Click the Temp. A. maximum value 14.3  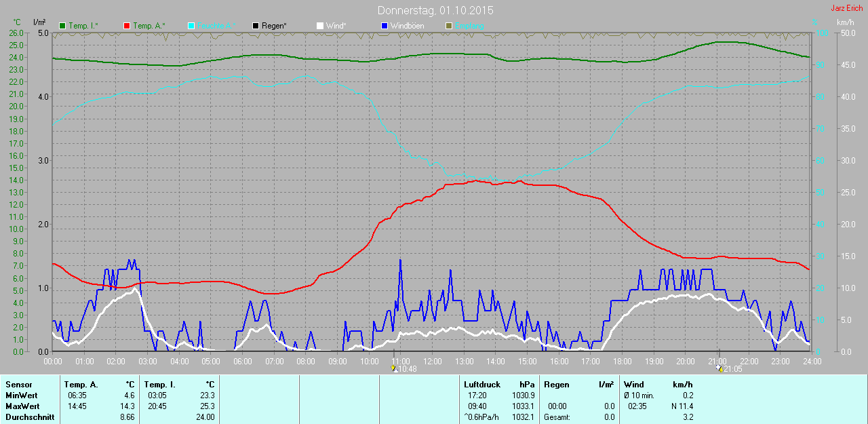[x=128, y=406]
